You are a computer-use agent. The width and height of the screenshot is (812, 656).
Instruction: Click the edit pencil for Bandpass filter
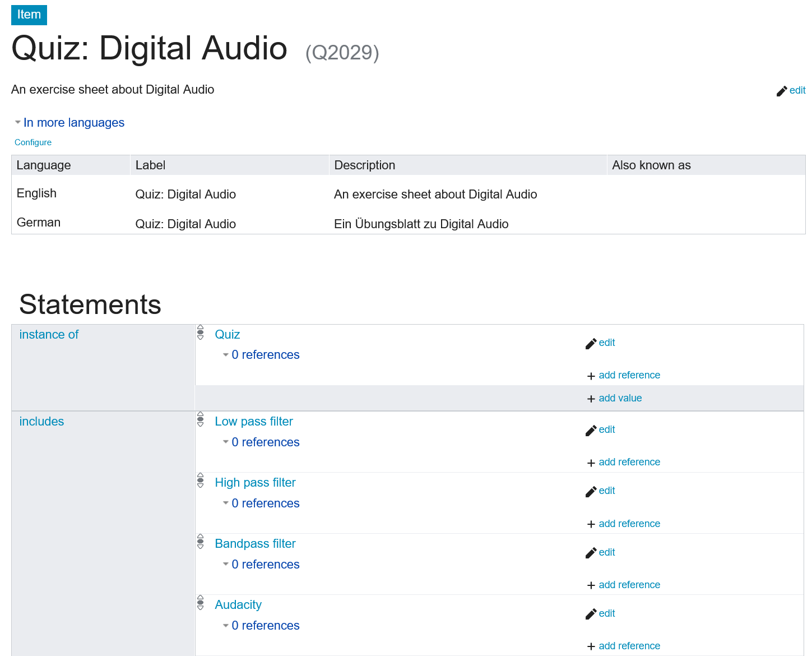pyautogui.click(x=591, y=553)
